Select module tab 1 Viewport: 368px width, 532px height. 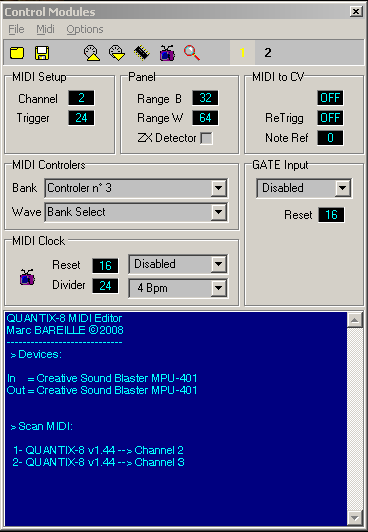(242, 53)
